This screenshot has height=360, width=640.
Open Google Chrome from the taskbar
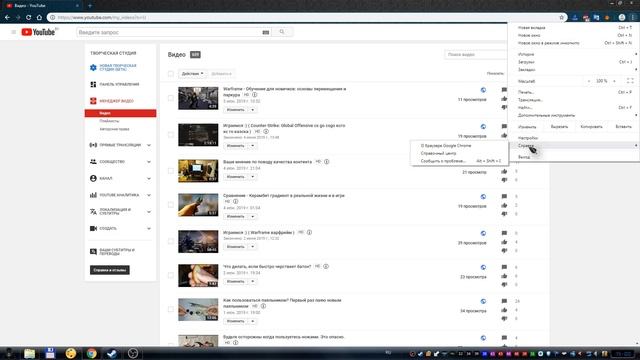point(91,353)
